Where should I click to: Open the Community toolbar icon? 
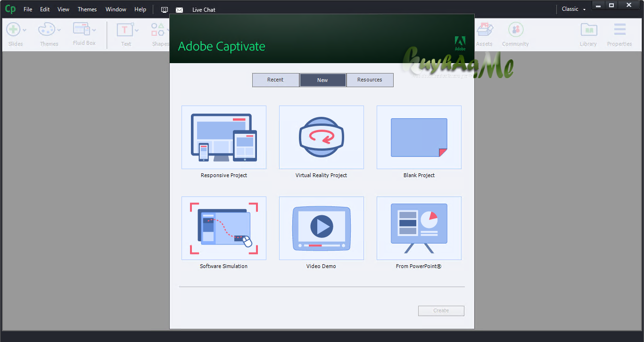click(x=516, y=30)
